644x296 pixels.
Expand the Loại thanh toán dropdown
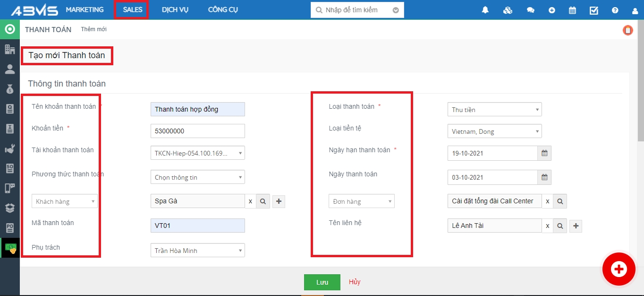click(494, 110)
